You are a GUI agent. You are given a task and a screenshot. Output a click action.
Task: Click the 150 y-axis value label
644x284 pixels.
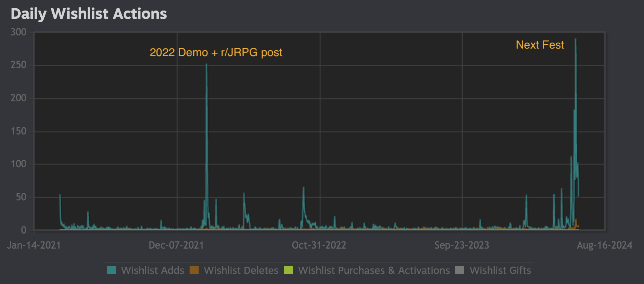point(18,131)
